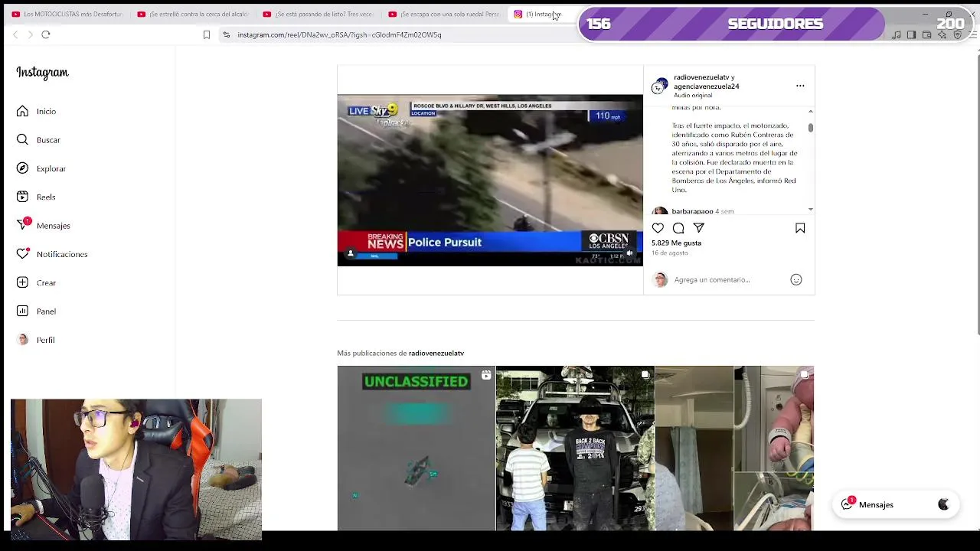Viewport: 980px width, 551px height.
Task: Open the post's three-dot options menu
Action: click(800, 86)
